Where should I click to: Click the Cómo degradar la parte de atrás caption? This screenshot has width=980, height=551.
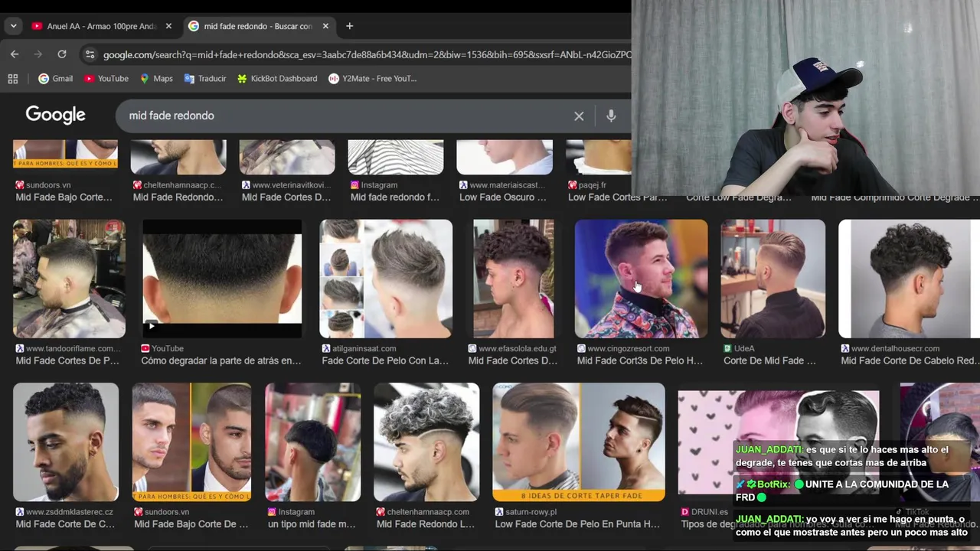(221, 360)
